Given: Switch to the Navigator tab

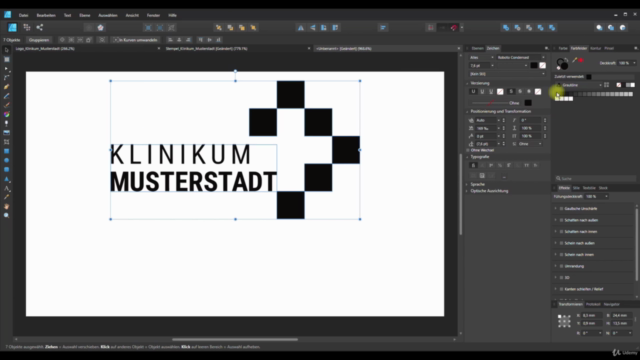Looking at the screenshot, I should [x=611, y=304].
